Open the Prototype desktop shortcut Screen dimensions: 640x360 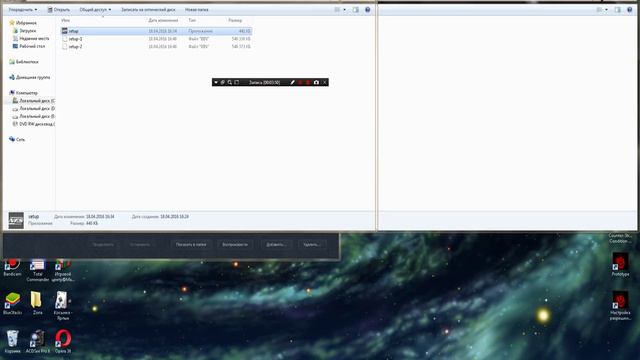(620, 265)
